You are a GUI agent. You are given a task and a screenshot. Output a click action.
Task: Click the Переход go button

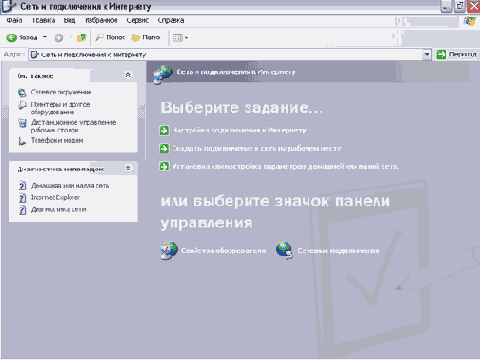pos(457,54)
